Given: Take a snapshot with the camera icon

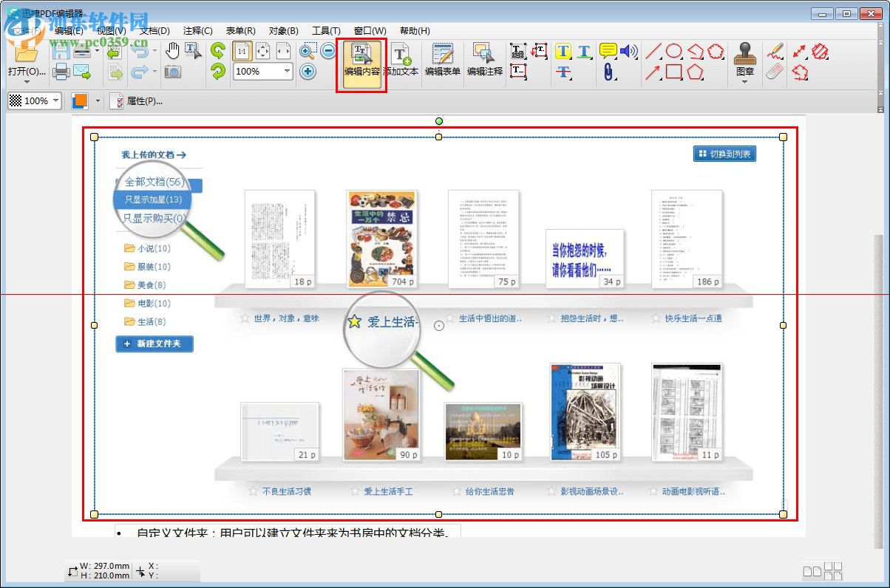Looking at the screenshot, I should point(172,72).
